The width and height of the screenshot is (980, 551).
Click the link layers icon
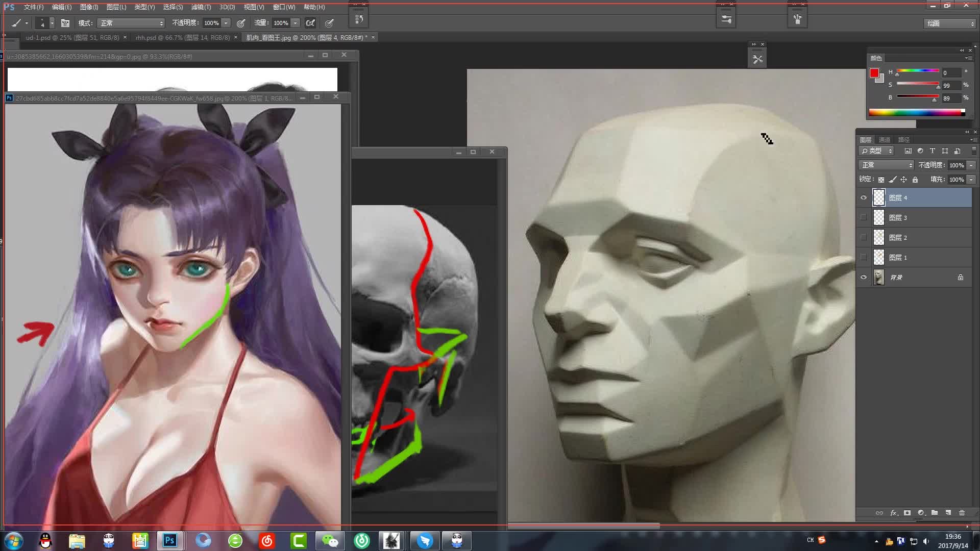click(x=879, y=513)
